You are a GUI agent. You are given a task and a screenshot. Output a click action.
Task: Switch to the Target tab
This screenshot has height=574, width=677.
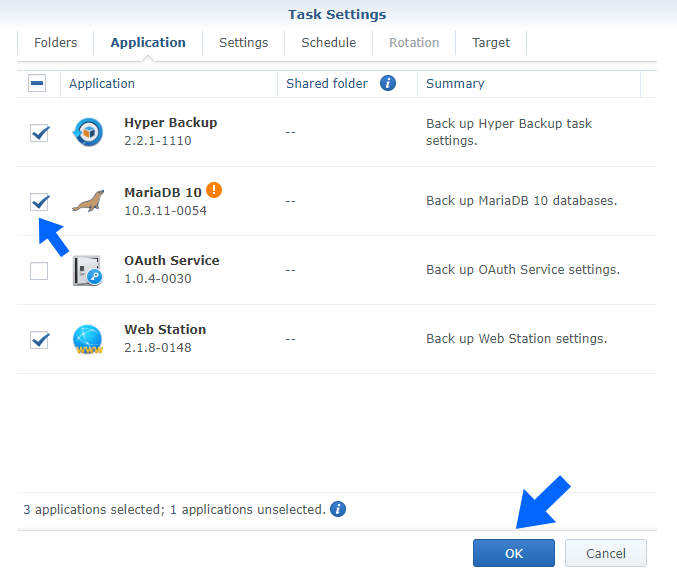491,43
